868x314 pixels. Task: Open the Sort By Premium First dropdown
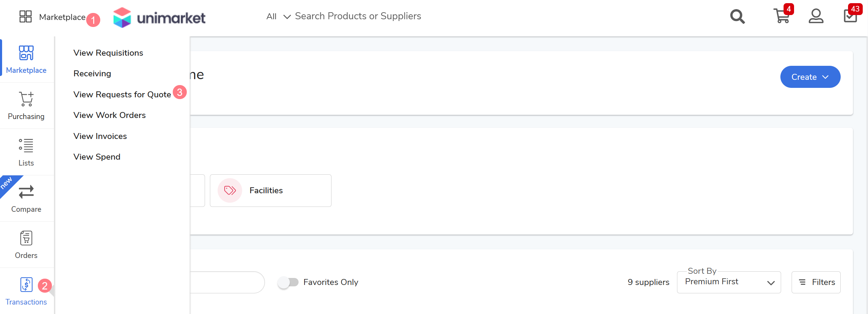729,282
